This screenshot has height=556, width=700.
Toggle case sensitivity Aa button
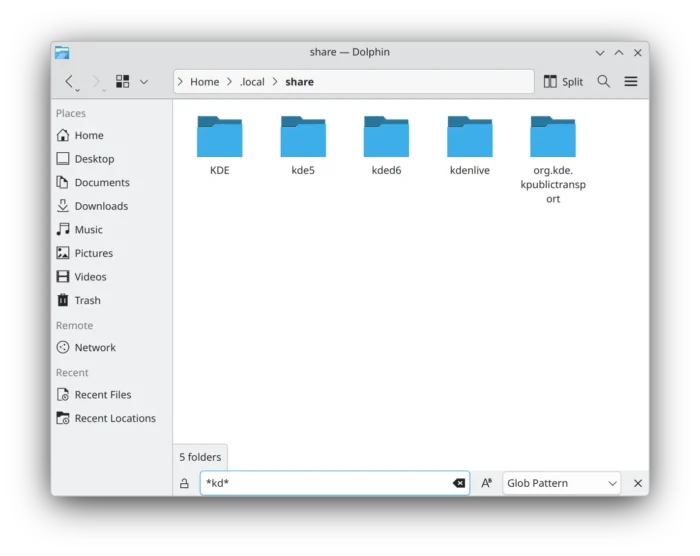point(487,483)
